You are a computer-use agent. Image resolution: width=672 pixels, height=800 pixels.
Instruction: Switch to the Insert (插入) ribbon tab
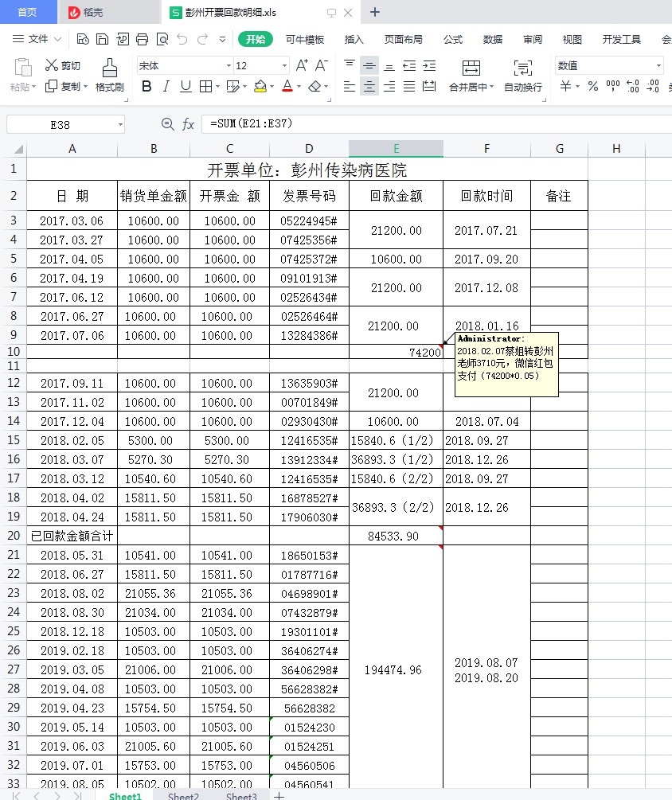tap(354, 39)
